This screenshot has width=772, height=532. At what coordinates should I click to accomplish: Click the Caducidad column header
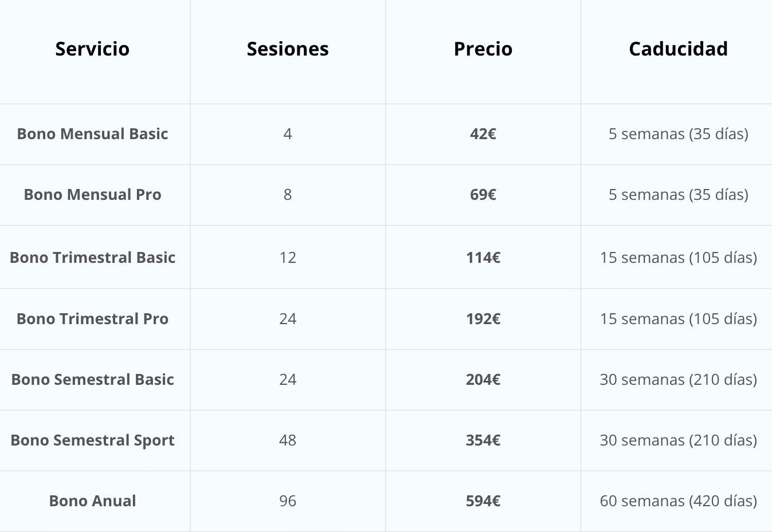pos(678,49)
